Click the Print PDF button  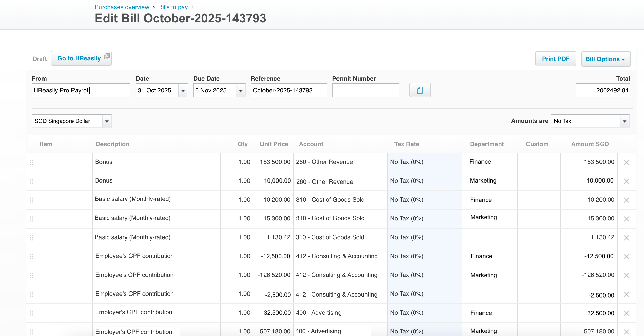[555, 59]
